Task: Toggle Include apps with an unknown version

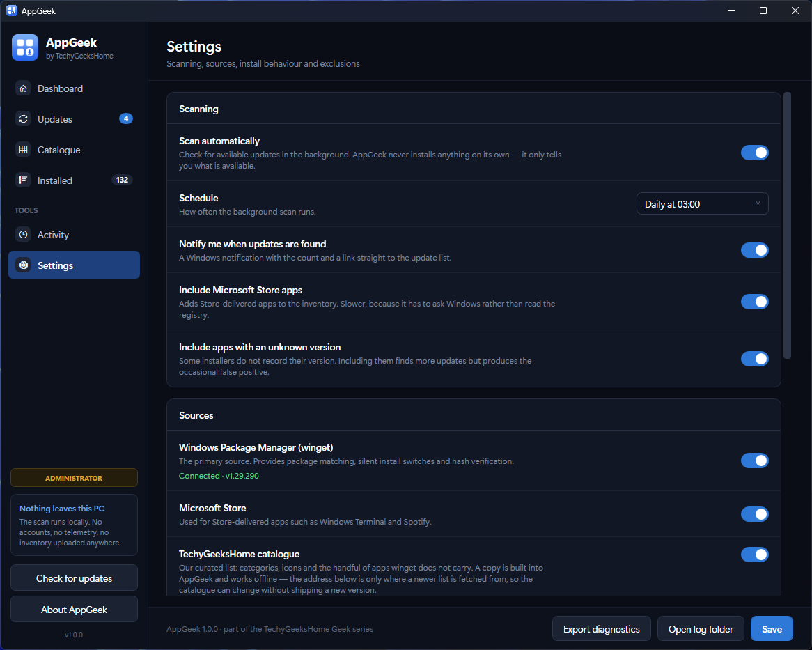Action: 754,358
